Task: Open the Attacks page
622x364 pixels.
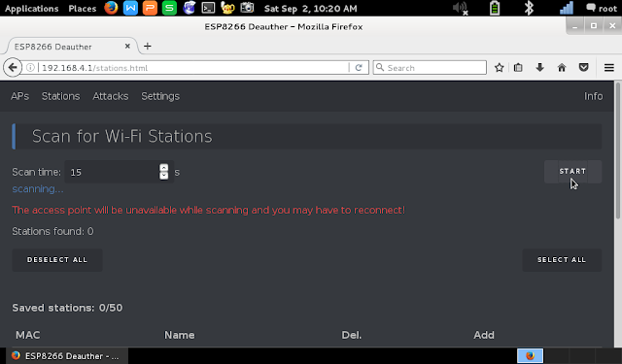Action: 110,96
